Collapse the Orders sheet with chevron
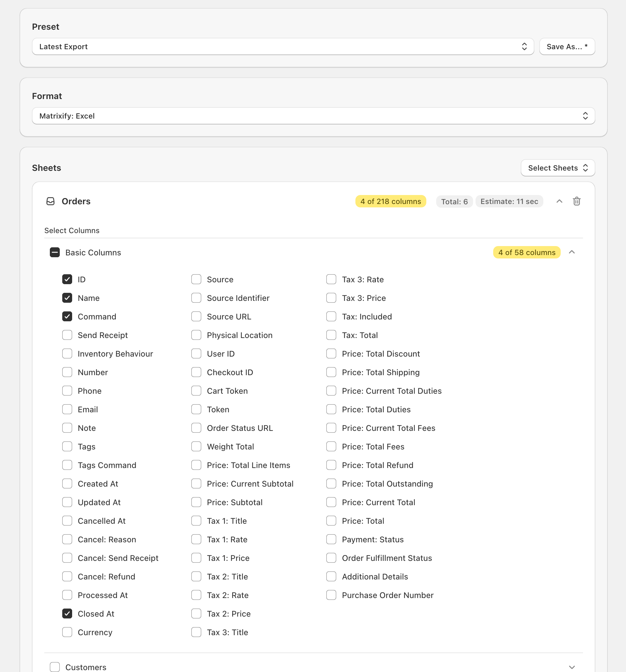Image resolution: width=626 pixels, height=672 pixels. point(559,202)
